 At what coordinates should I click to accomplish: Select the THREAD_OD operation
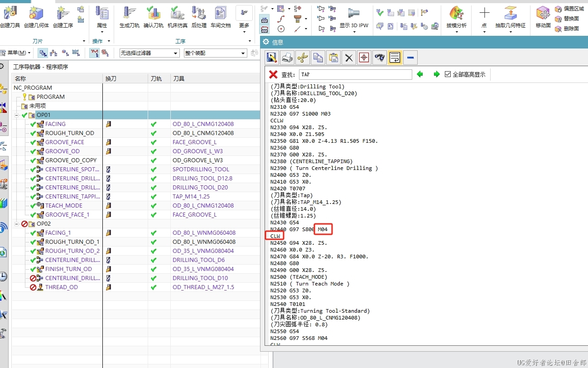(62, 287)
